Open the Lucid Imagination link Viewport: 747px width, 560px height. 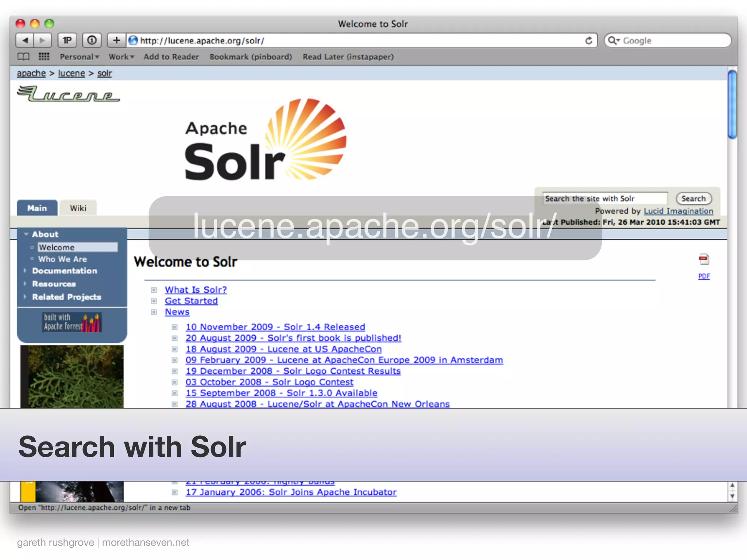[678, 211]
